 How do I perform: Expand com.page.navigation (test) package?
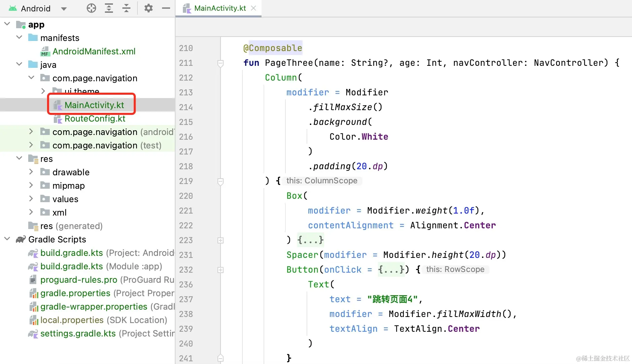click(31, 145)
